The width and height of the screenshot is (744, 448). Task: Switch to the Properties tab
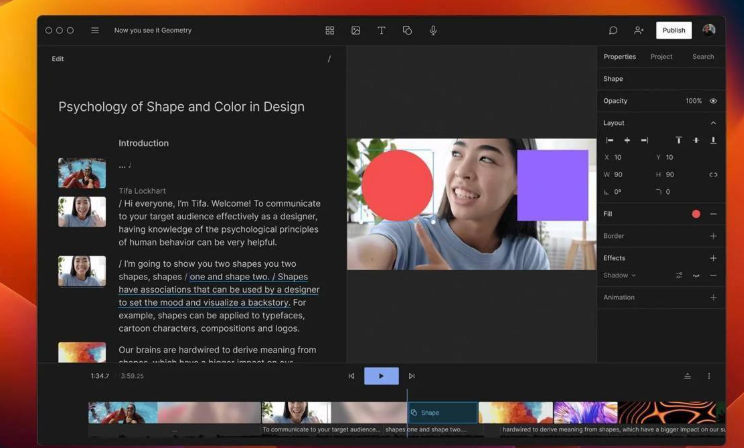pos(619,56)
